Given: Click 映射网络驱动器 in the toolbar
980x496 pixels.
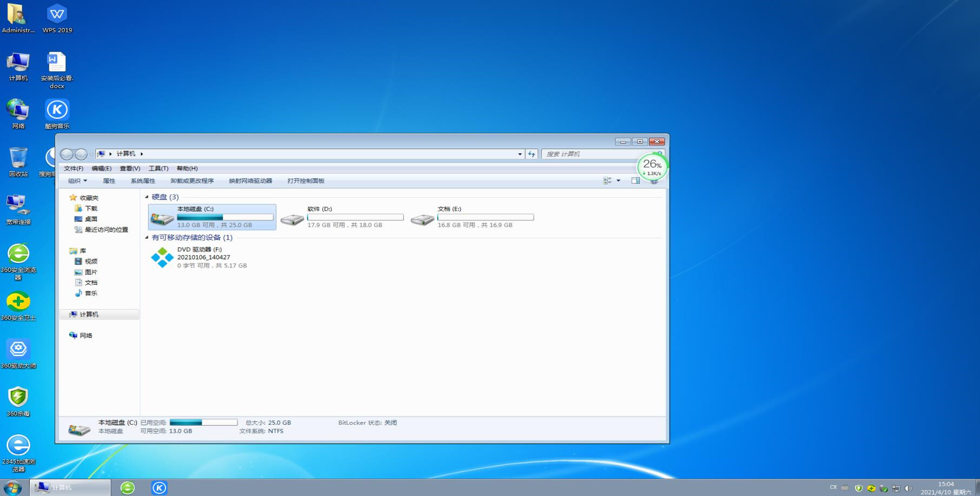Looking at the screenshot, I should (x=250, y=180).
